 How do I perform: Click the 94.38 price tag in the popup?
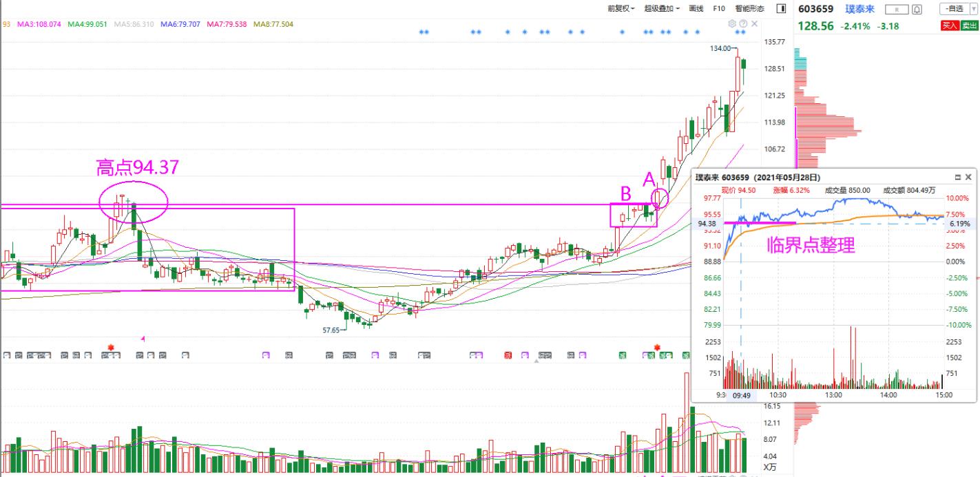click(707, 223)
